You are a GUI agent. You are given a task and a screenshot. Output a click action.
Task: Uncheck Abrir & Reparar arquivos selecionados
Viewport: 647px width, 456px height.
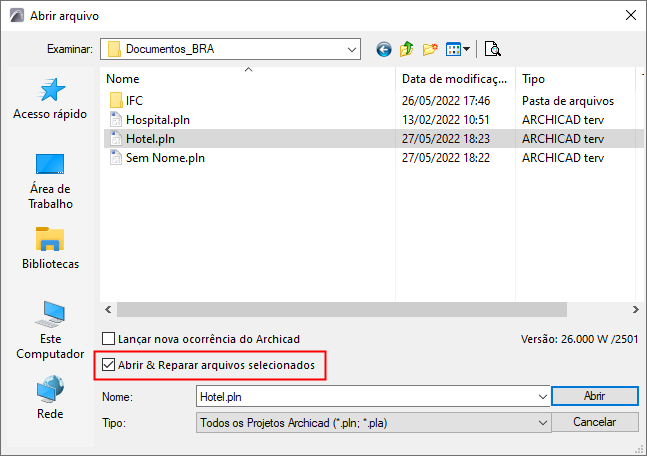(109, 367)
